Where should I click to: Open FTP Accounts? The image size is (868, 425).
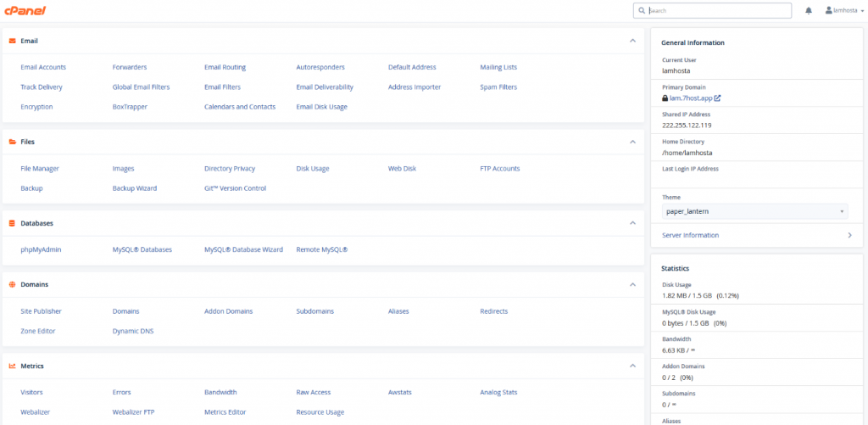[500, 169]
